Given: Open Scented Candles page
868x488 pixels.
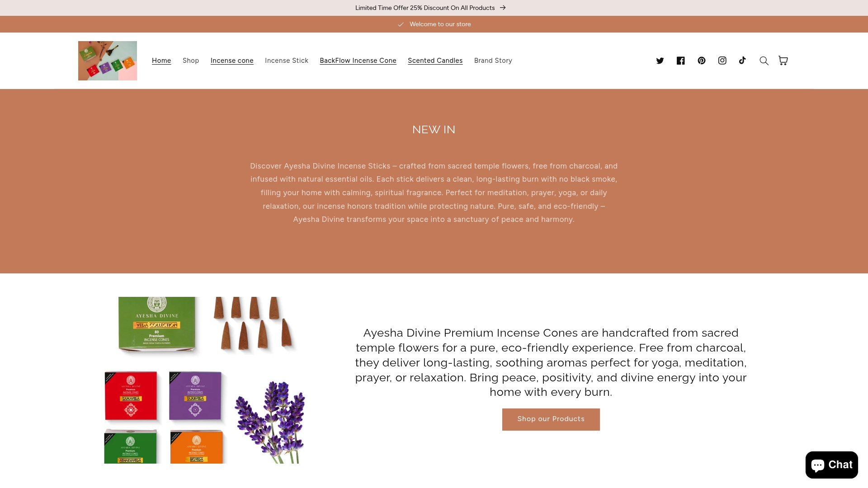Looking at the screenshot, I should 435,61.
